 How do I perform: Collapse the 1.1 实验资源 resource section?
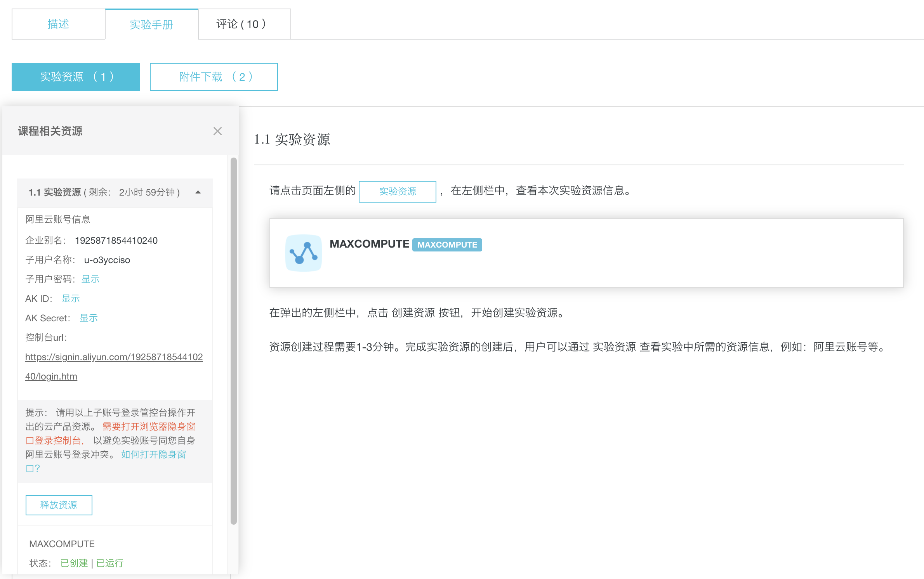pyautogui.click(x=198, y=192)
